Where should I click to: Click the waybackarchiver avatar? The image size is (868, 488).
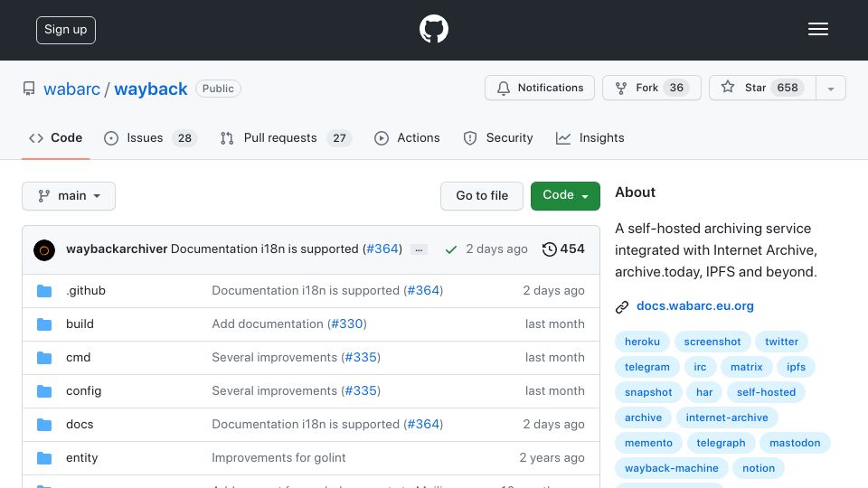click(x=44, y=250)
